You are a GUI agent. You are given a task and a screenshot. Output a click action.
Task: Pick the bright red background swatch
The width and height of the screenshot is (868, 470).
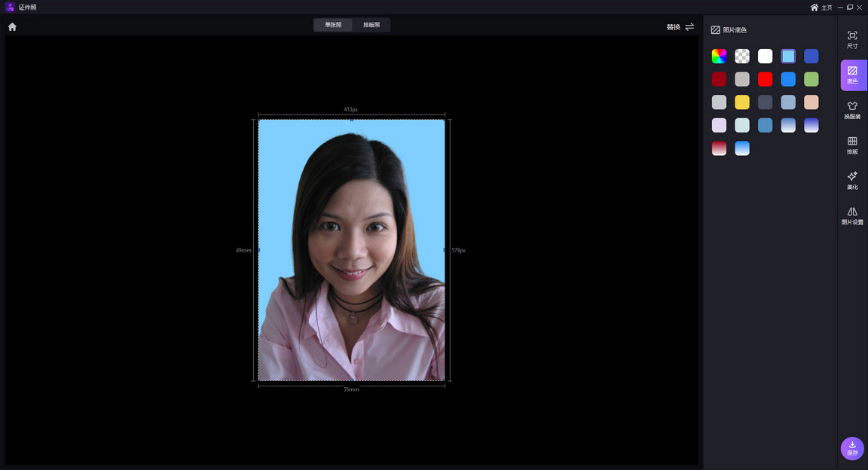[766, 79]
